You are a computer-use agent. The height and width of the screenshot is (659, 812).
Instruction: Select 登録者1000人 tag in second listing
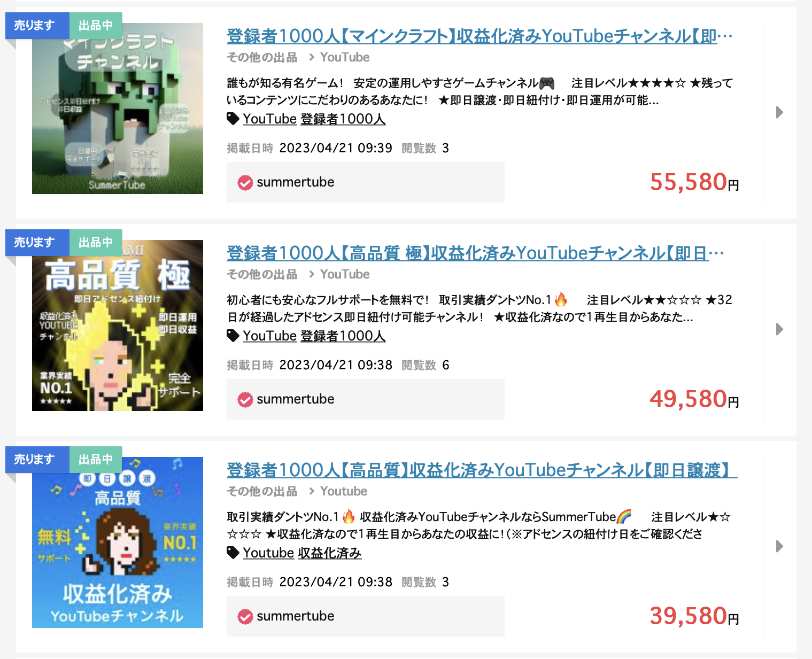(x=343, y=336)
